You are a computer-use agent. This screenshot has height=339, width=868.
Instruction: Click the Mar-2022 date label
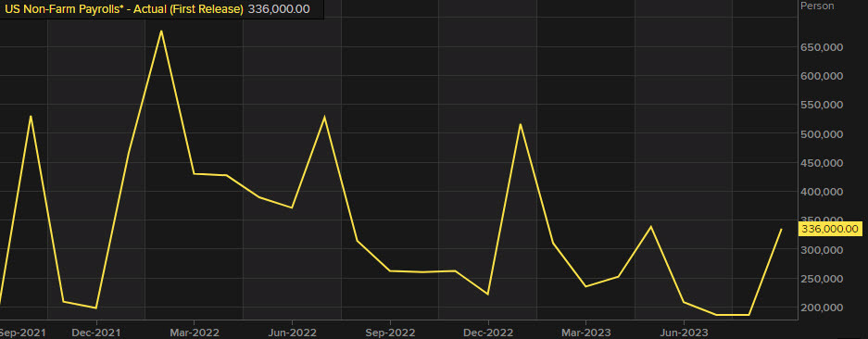pyautogui.click(x=195, y=333)
